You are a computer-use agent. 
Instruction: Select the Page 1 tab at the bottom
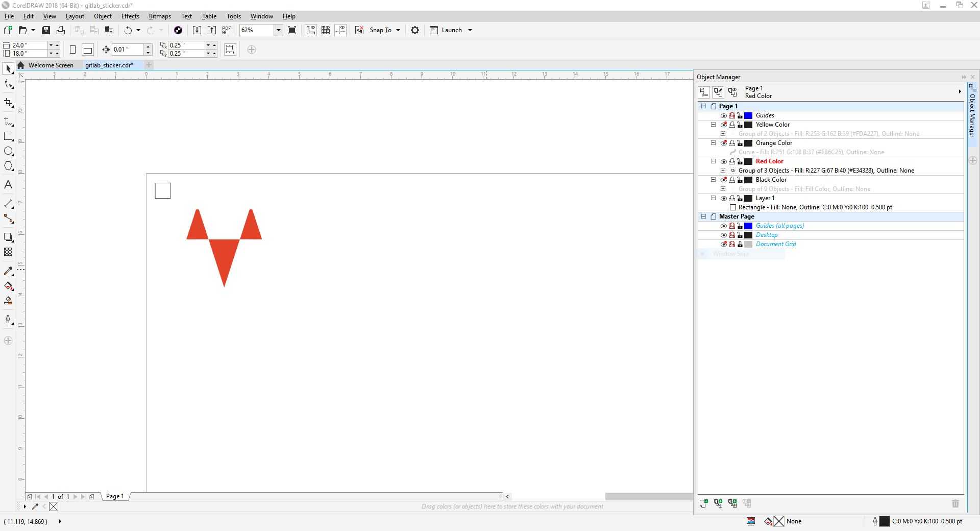(115, 496)
